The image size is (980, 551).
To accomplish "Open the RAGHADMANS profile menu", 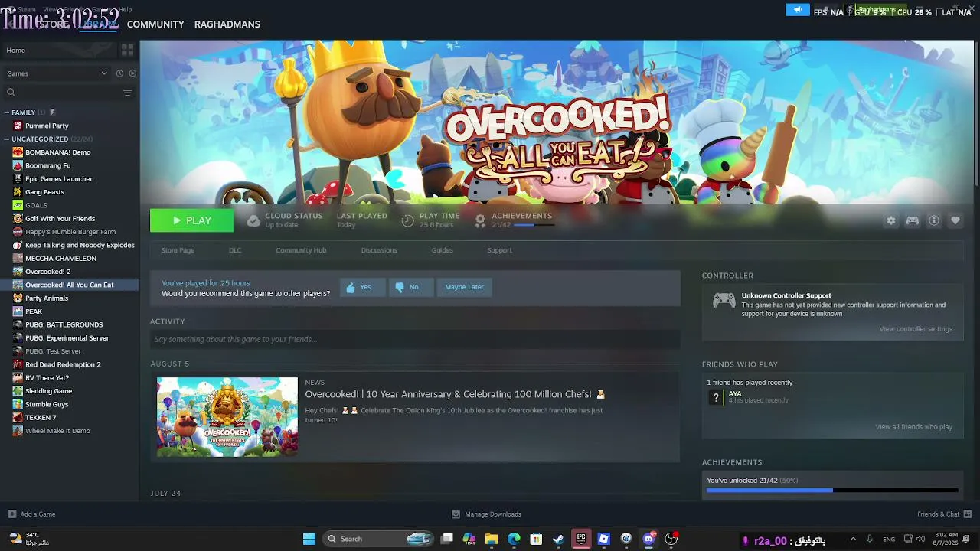I will coord(227,24).
